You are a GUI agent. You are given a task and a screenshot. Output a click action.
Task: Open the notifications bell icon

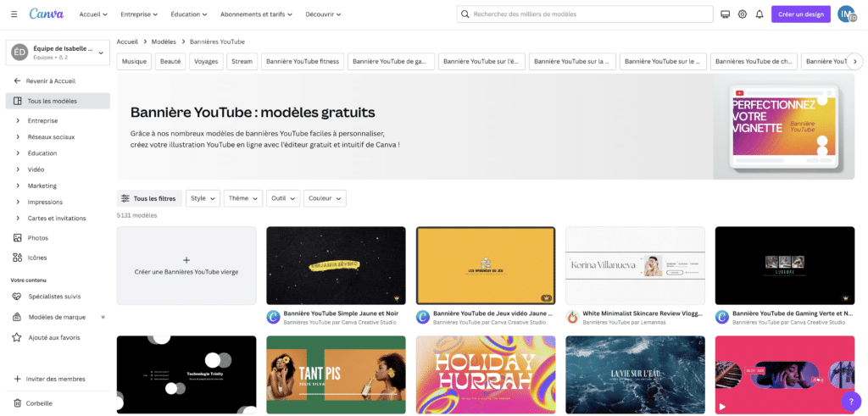tap(759, 14)
